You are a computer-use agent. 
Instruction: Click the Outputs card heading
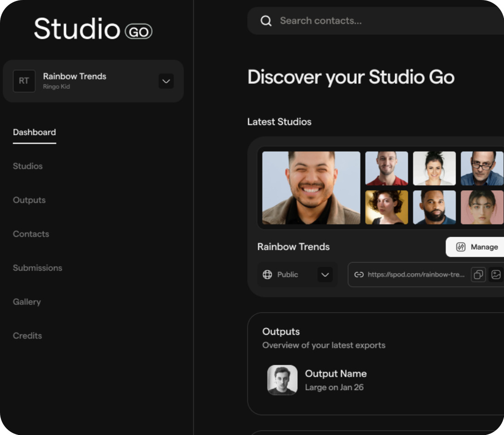tap(281, 332)
